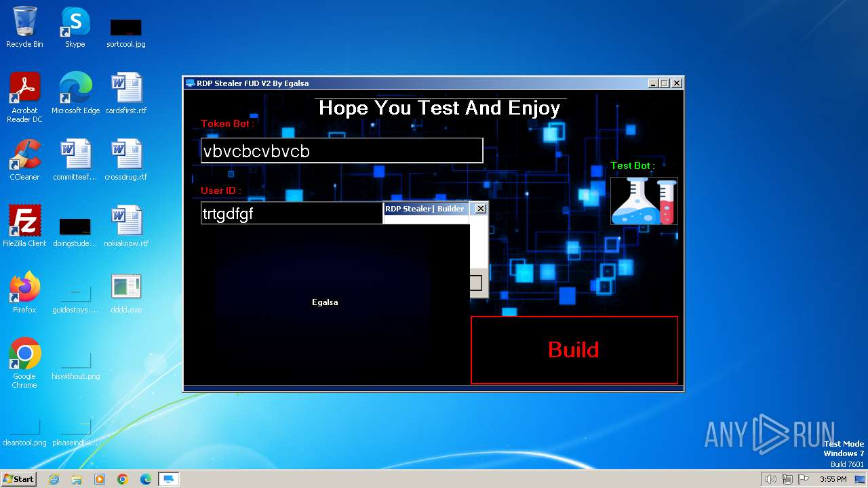Launch Chrome from the taskbar
The image size is (868, 488).
point(123,479)
